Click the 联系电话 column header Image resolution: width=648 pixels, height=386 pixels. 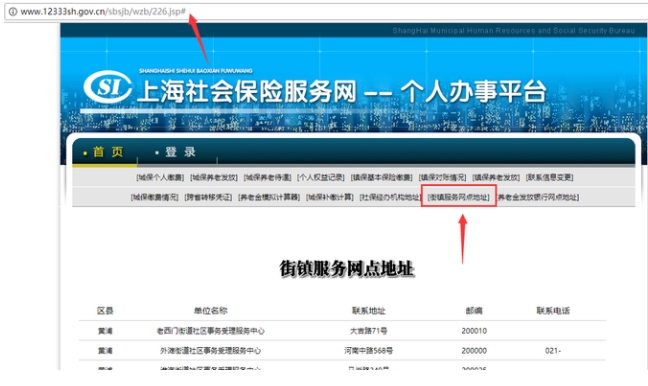point(553,311)
